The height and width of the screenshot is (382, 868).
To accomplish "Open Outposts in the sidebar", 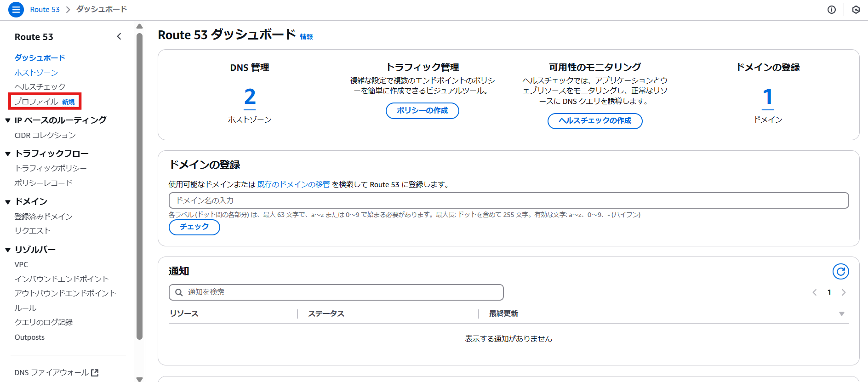I will pos(29,337).
